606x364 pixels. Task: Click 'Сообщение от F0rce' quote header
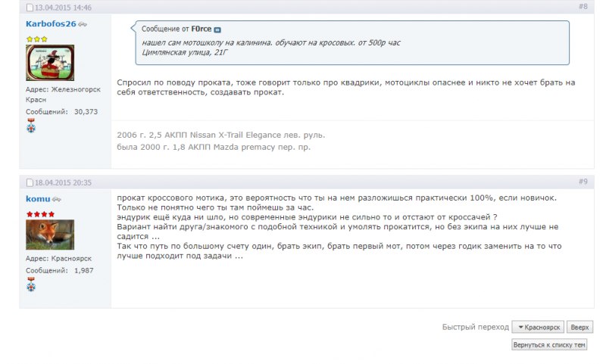pos(176,29)
